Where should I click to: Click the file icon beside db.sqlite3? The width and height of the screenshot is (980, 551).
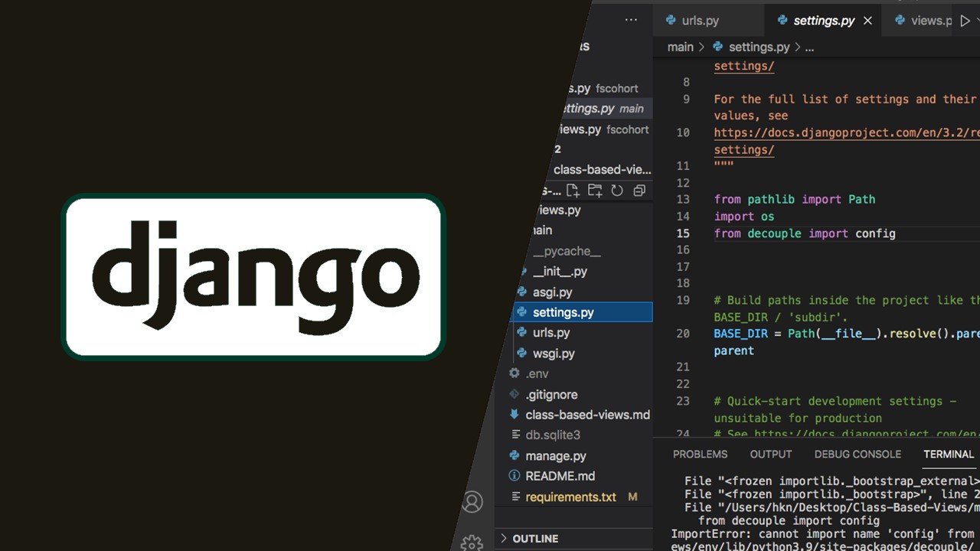click(514, 435)
